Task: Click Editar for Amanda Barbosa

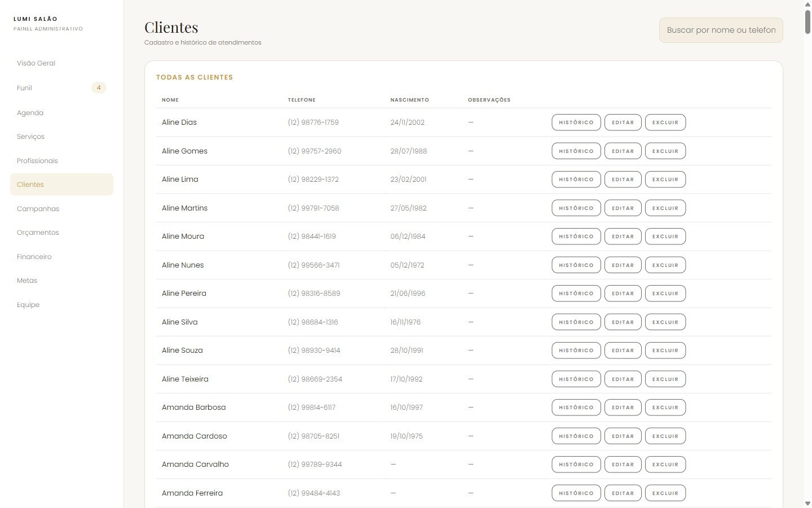Action: 623,408
